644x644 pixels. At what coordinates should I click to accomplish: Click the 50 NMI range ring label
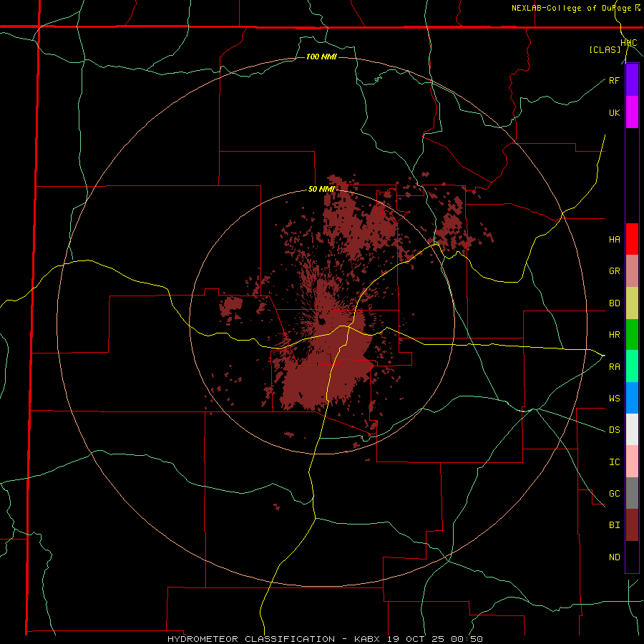(321, 189)
